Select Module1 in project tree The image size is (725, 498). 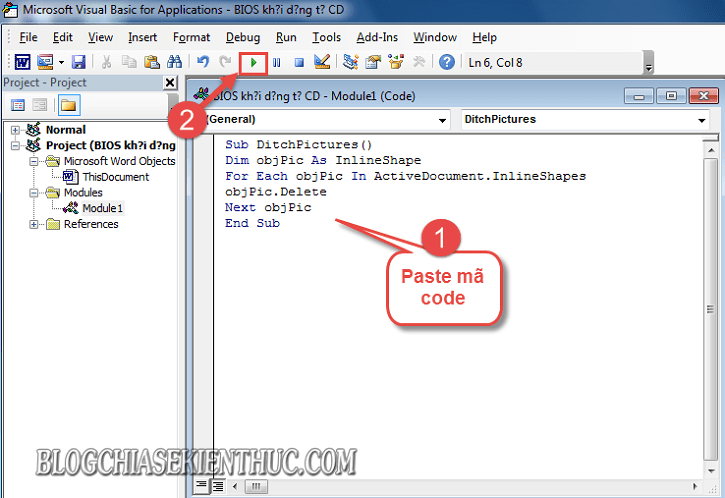pos(102,209)
